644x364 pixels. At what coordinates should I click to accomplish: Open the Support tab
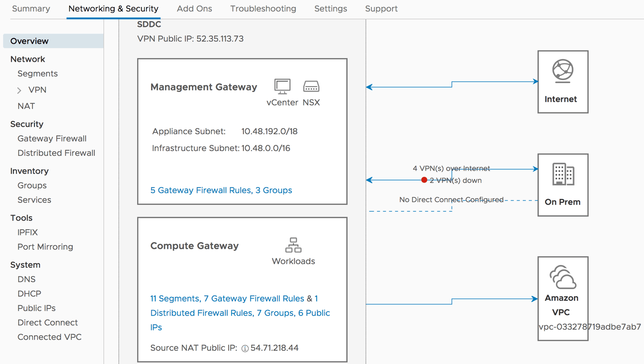382,9
